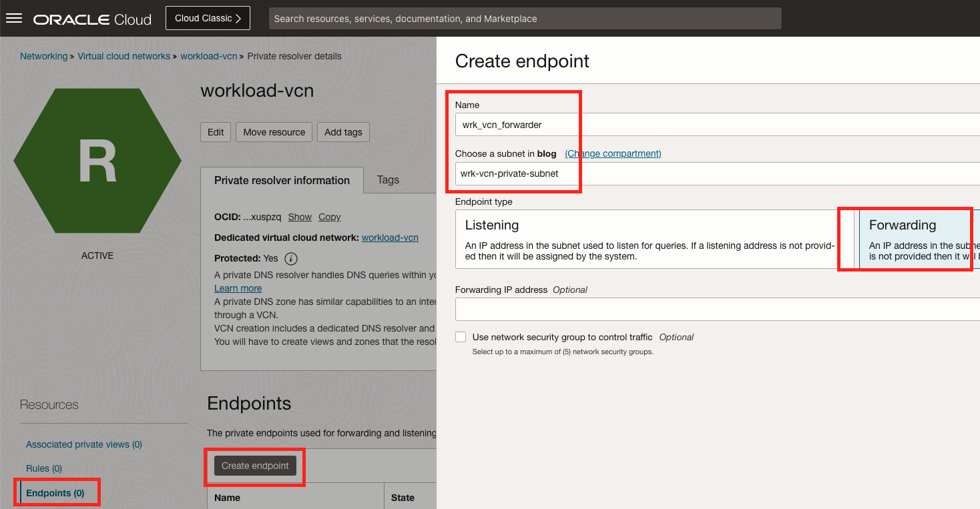Viewport: 980px width, 509px height.
Task: Open the subnet selection dropdown
Action: [718, 173]
